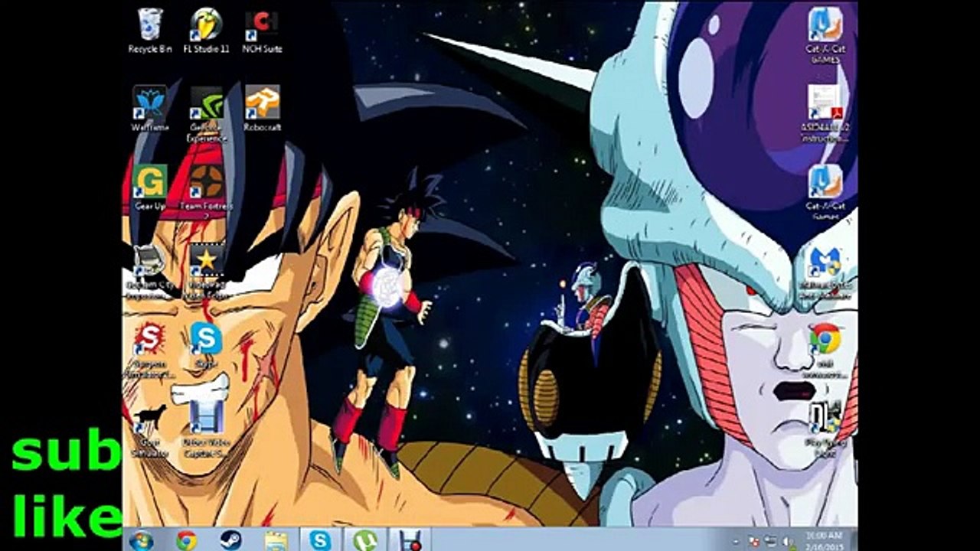Switch to Debut Video Capture on the taskbar
980x551 pixels.
click(x=410, y=540)
